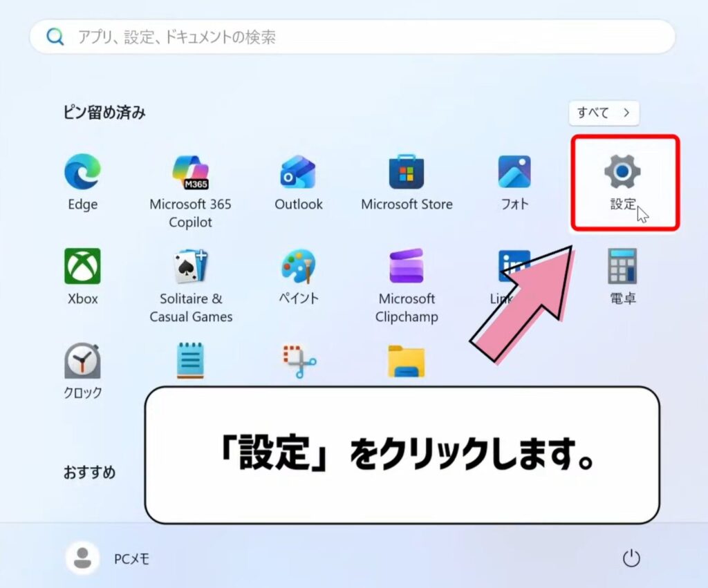Launch Microsoft 365 Copilot
Viewport: 708px width, 588px height.
click(191, 173)
